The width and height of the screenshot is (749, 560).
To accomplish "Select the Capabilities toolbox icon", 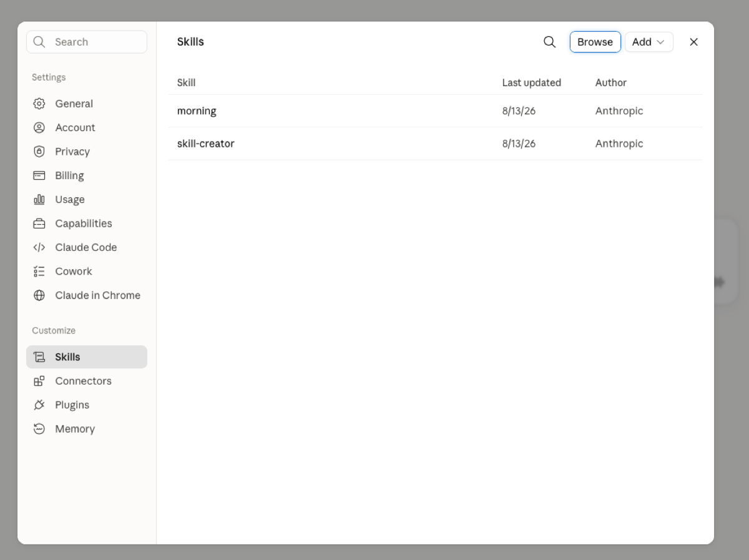I will tap(39, 224).
